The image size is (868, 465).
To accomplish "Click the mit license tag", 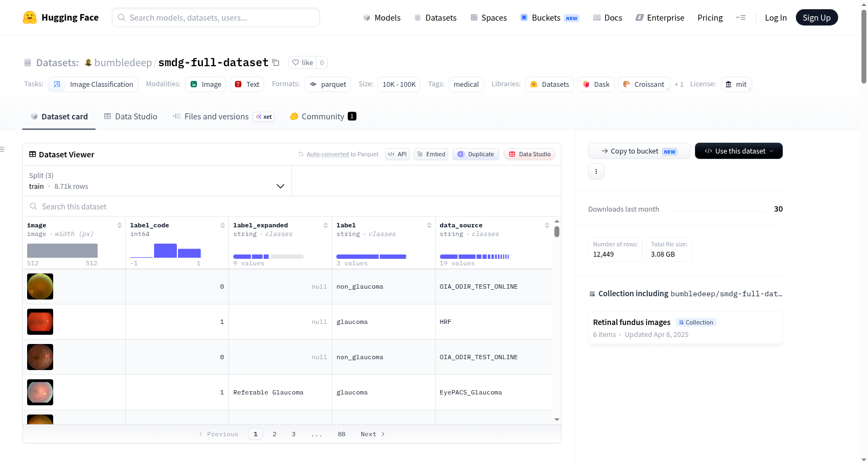I will tap(736, 84).
